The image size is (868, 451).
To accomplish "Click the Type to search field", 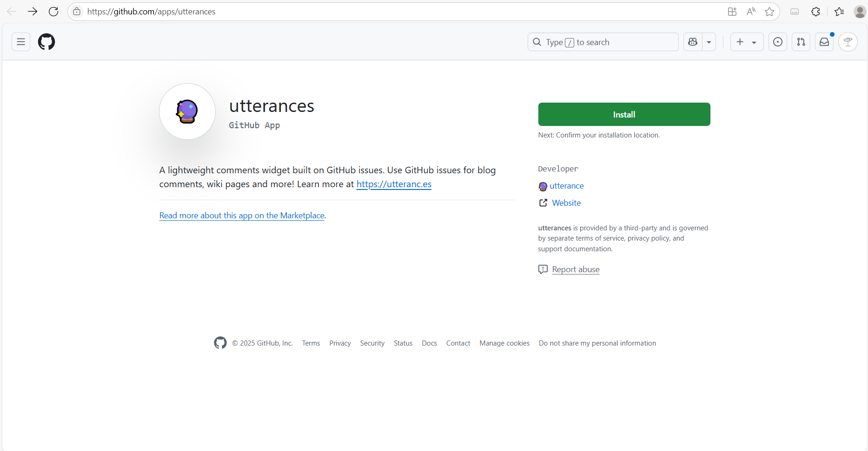I will [603, 42].
